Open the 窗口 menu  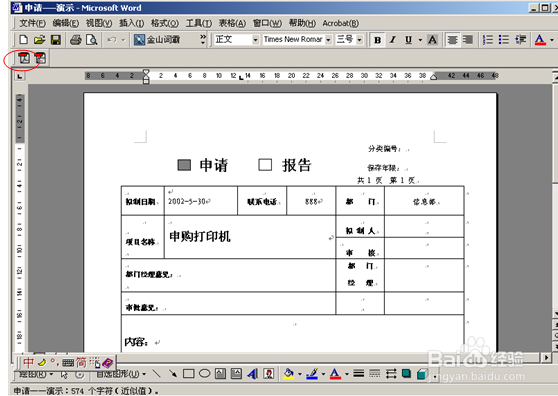[x=267, y=23]
